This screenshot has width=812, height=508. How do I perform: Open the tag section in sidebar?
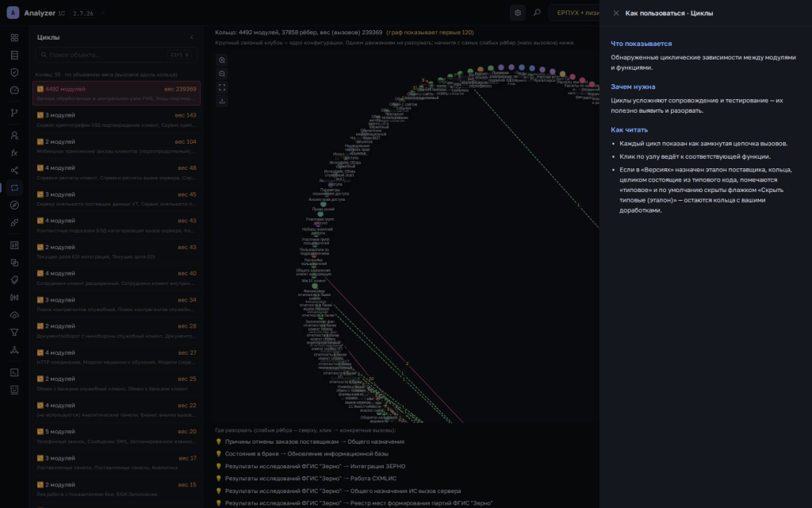[14, 280]
